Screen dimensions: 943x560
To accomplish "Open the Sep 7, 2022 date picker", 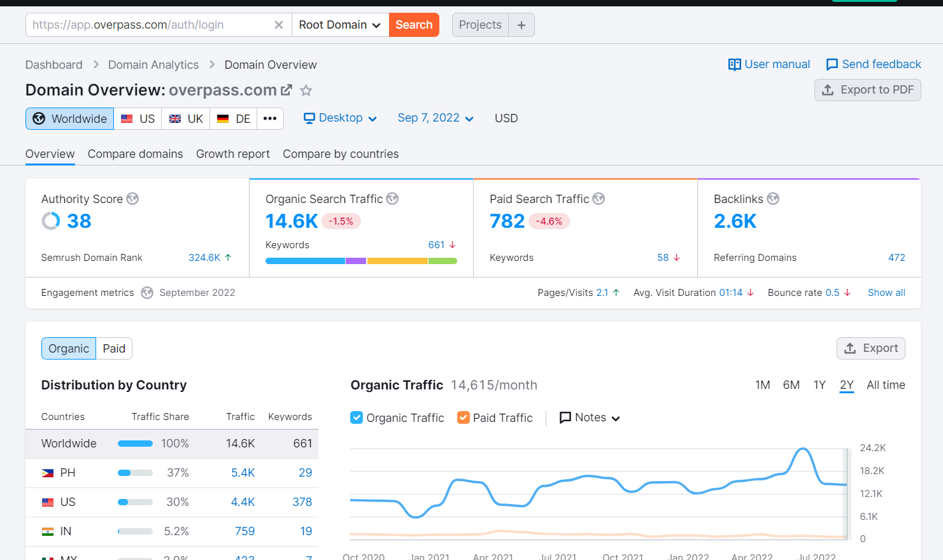I will click(x=436, y=118).
